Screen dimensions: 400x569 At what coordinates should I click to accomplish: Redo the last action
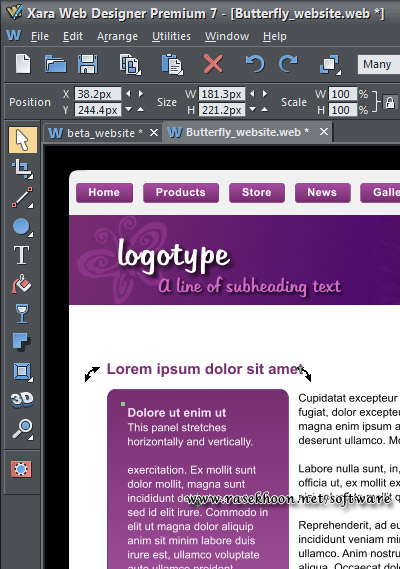pos(288,64)
